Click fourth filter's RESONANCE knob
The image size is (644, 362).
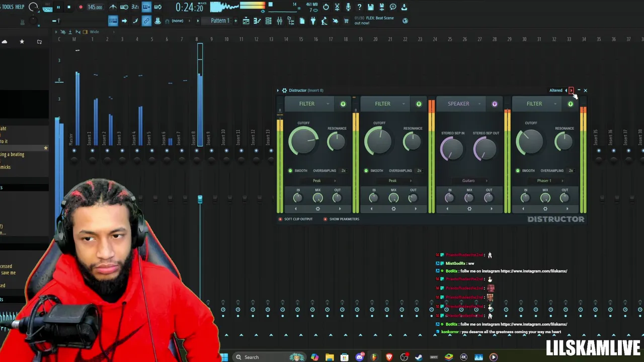pyautogui.click(x=564, y=142)
